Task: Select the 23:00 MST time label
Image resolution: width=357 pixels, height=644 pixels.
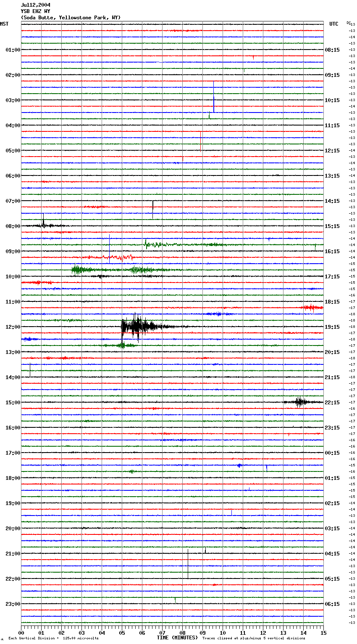Action: pyautogui.click(x=13, y=604)
